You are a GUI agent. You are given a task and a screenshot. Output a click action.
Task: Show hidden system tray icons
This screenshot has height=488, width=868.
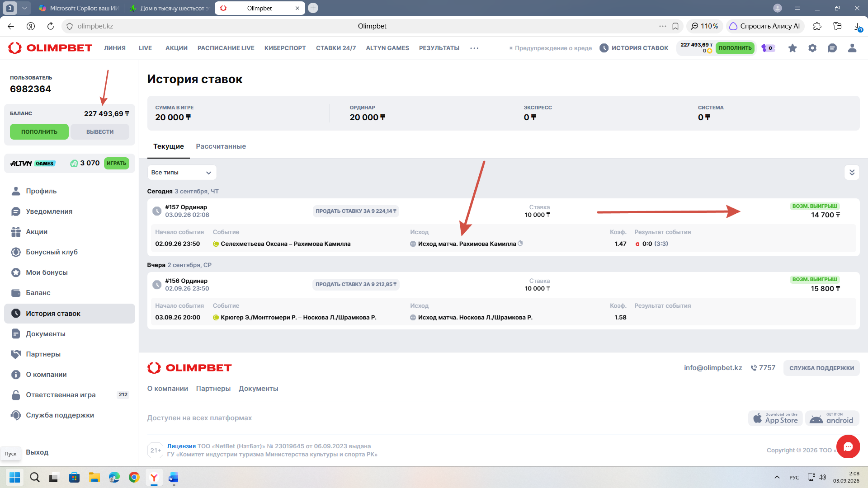[x=777, y=477]
